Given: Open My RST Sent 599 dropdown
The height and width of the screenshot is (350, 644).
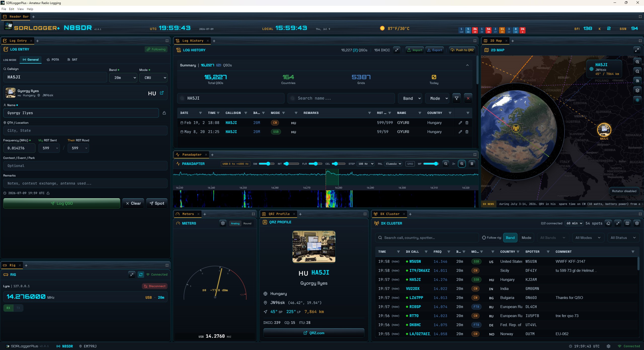Looking at the screenshot, I should [49, 148].
